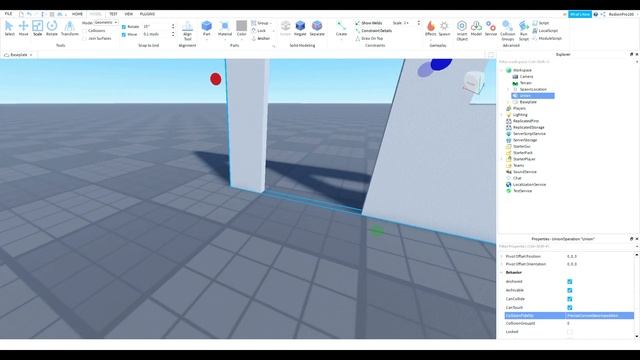This screenshot has width=640, height=360.
Task: Click the Help question mark icon
Action: (x=596, y=14)
